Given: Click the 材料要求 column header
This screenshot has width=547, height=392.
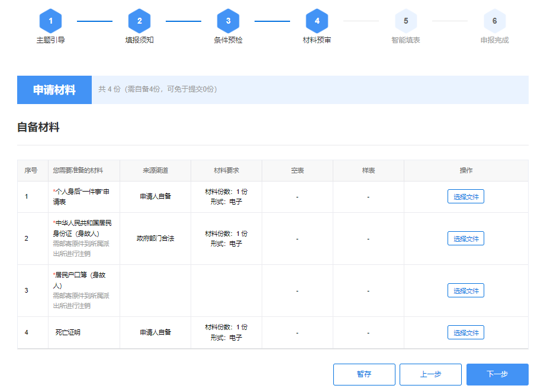Looking at the screenshot, I should click(x=226, y=170).
